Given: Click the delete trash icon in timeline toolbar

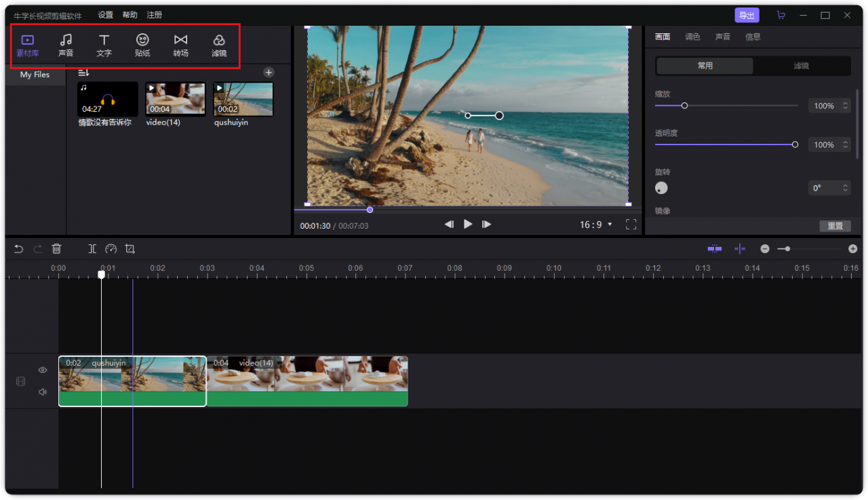Looking at the screenshot, I should tap(57, 249).
